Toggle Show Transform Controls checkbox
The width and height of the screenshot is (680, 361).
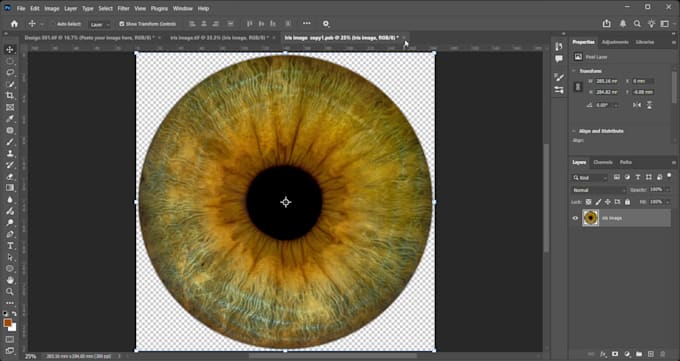[121, 24]
